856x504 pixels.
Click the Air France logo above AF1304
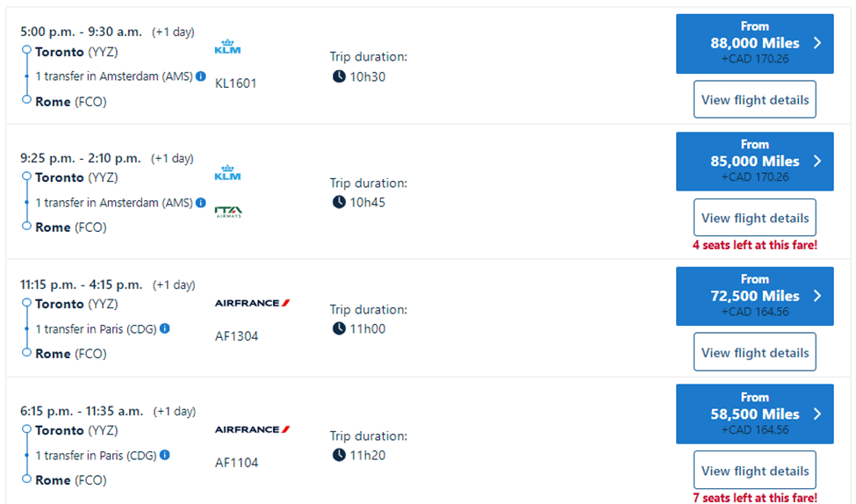[252, 303]
